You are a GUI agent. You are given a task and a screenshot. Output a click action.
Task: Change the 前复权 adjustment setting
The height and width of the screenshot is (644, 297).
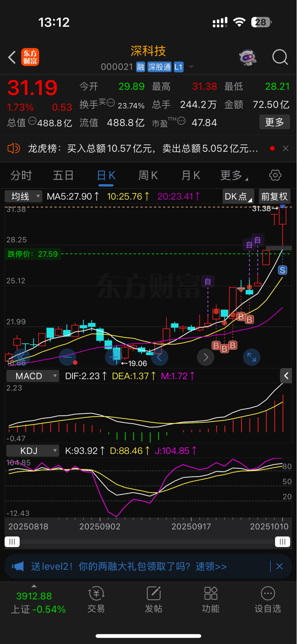274,196
